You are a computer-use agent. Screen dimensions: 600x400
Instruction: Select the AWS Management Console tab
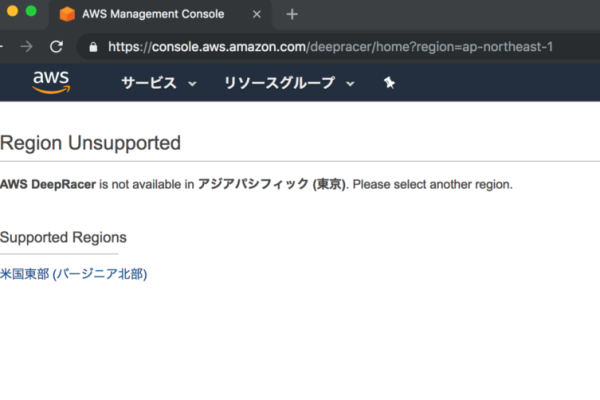[160, 14]
